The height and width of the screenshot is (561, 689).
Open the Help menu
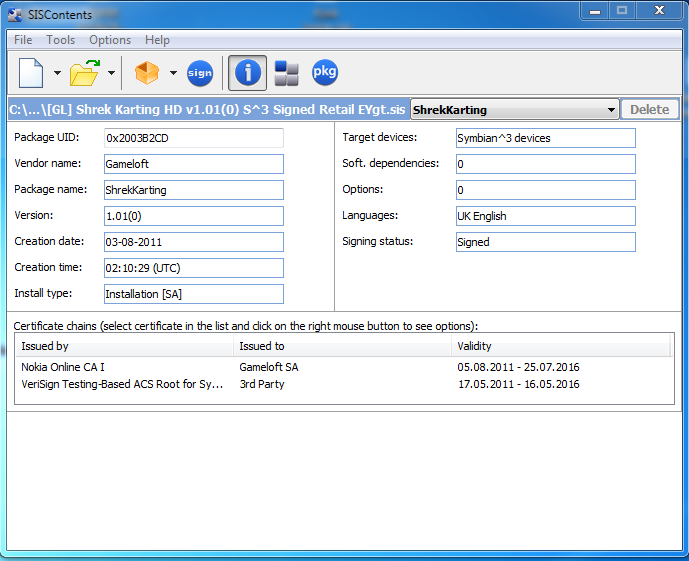tap(157, 40)
